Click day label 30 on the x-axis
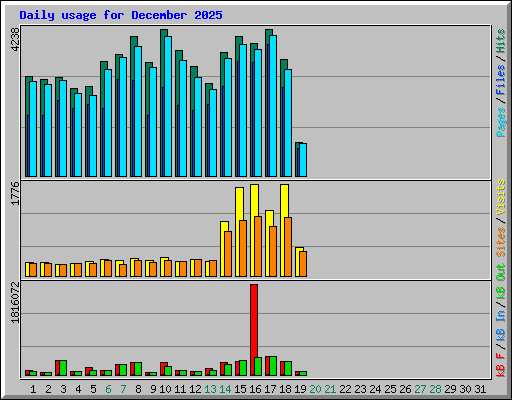Viewport: 512px width, 400px height. [x=465, y=389]
